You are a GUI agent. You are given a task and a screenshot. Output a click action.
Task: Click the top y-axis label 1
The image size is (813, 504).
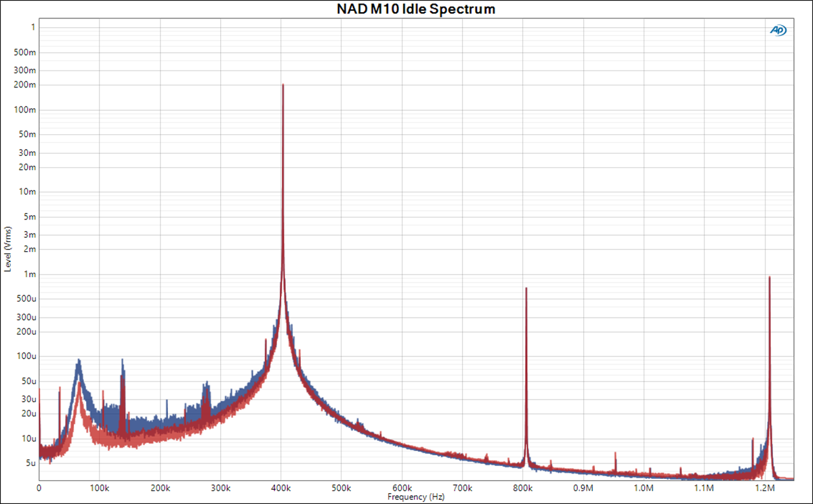pyautogui.click(x=33, y=27)
